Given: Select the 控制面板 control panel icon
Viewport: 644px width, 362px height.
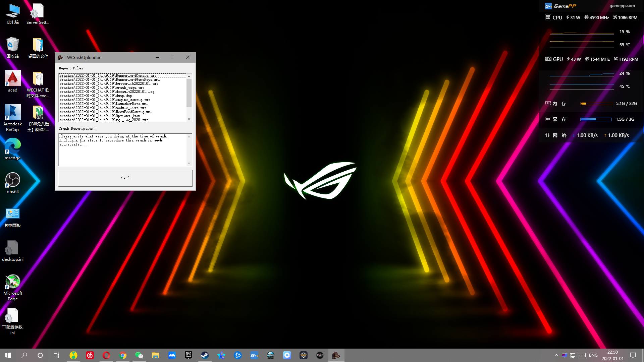Looking at the screenshot, I should (x=13, y=217).
